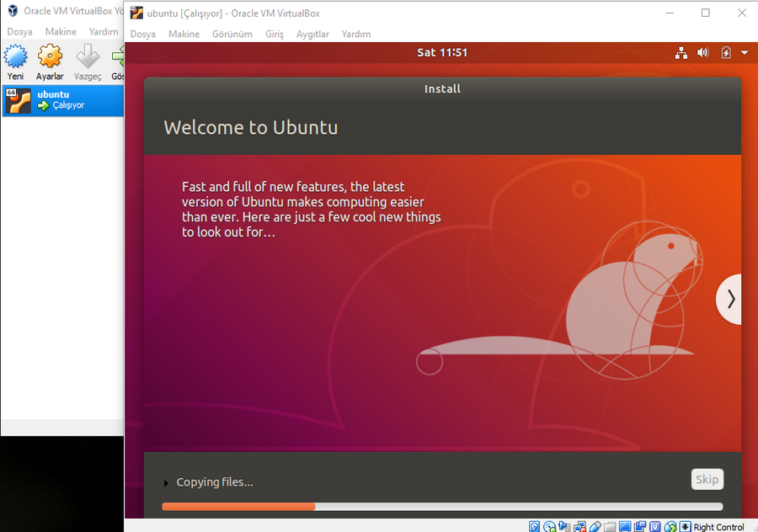Open the Aygıtlar menu
The image size is (758, 532).
(312, 34)
